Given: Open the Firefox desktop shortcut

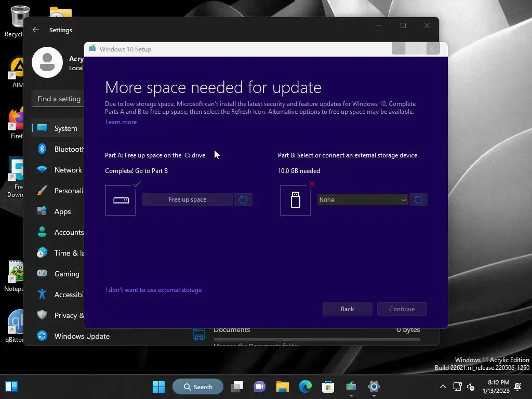Looking at the screenshot, I should [x=16, y=123].
